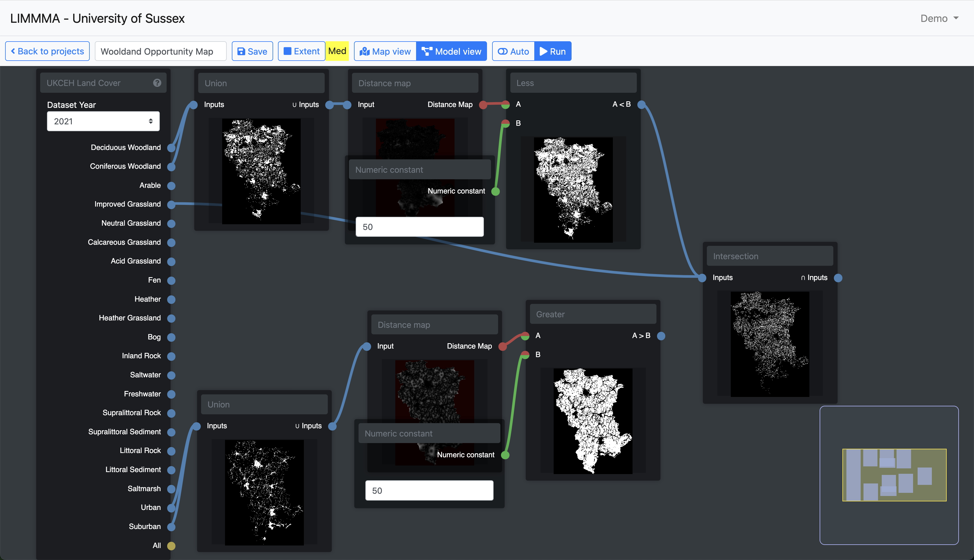Click the yellow All output socket
This screenshot has width=974, height=560.
point(171,545)
